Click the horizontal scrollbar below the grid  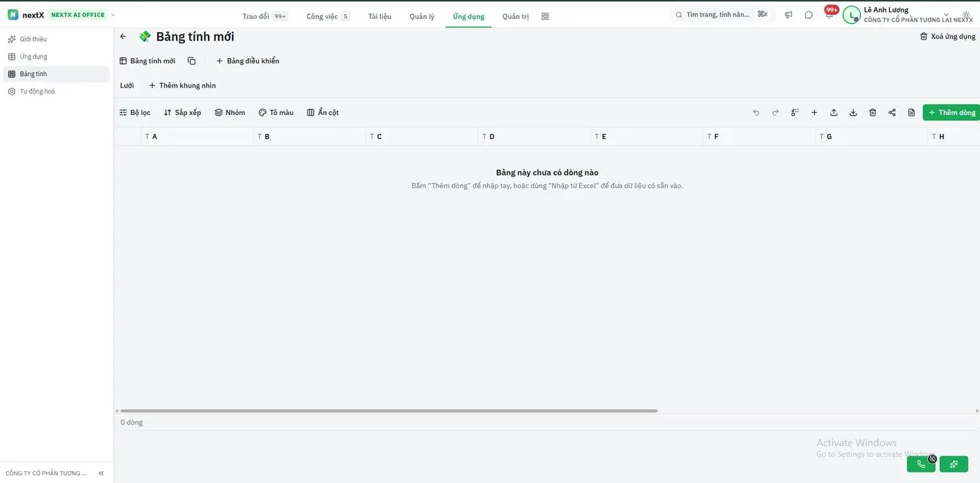tap(388, 411)
